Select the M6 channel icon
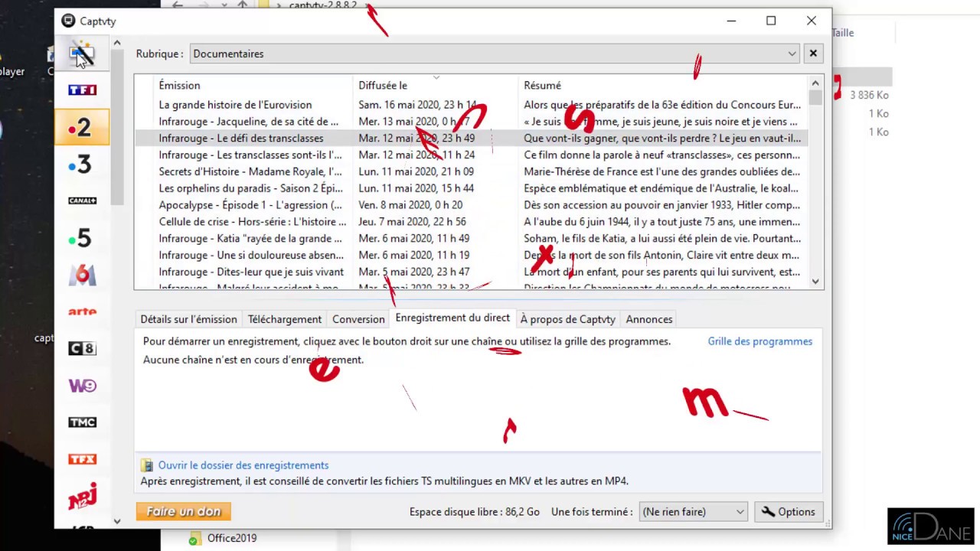Image resolution: width=980 pixels, height=551 pixels. pos(82,274)
